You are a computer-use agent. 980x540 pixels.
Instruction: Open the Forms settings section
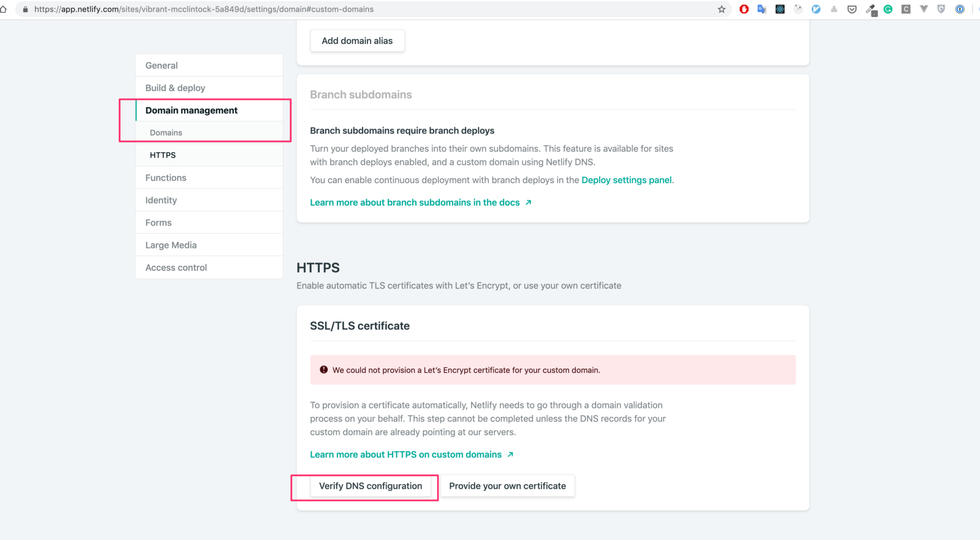click(x=209, y=223)
